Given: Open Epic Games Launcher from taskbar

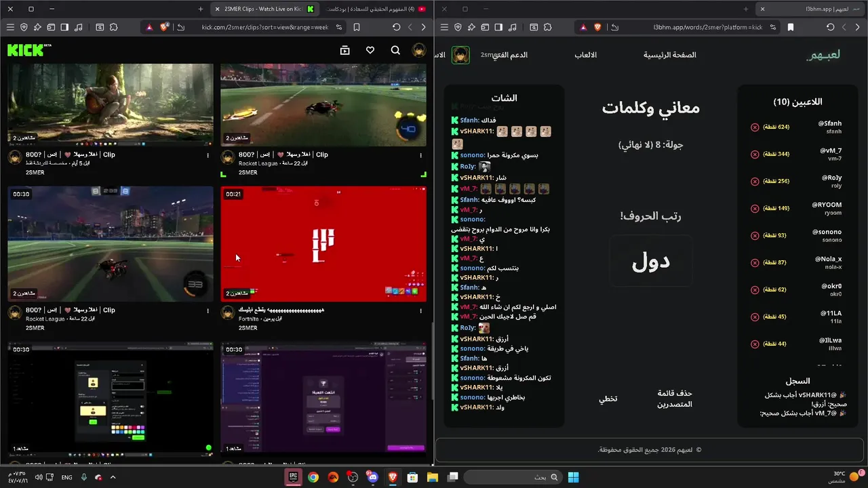Looking at the screenshot, I should pos(293,477).
